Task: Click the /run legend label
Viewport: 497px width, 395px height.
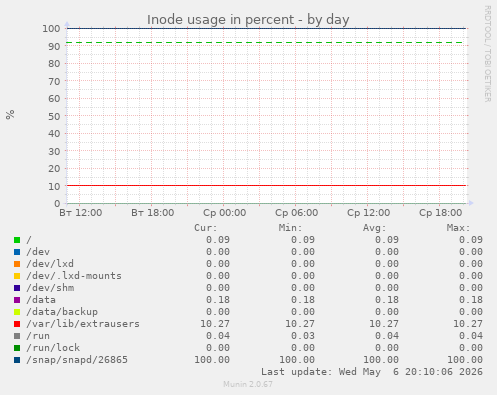Action: point(38,336)
